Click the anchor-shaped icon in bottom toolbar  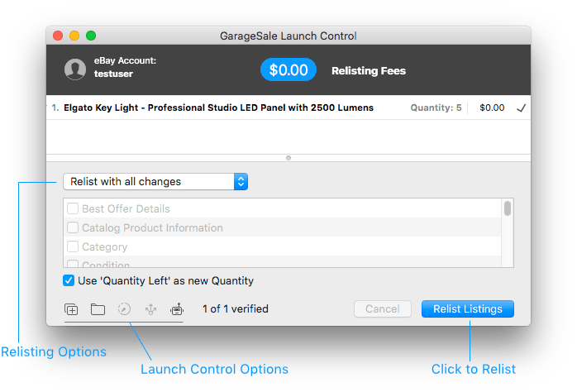150,309
